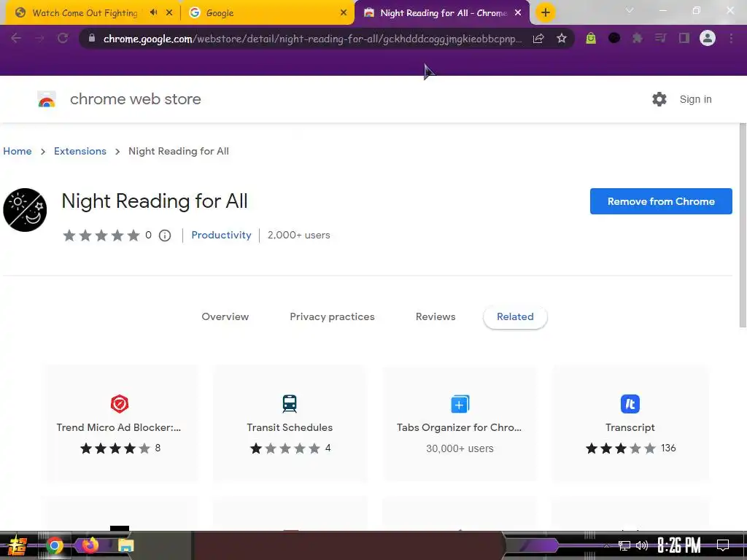Click the network tray icon
The width and height of the screenshot is (747, 560).
pyautogui.click(x=624, y=545)
